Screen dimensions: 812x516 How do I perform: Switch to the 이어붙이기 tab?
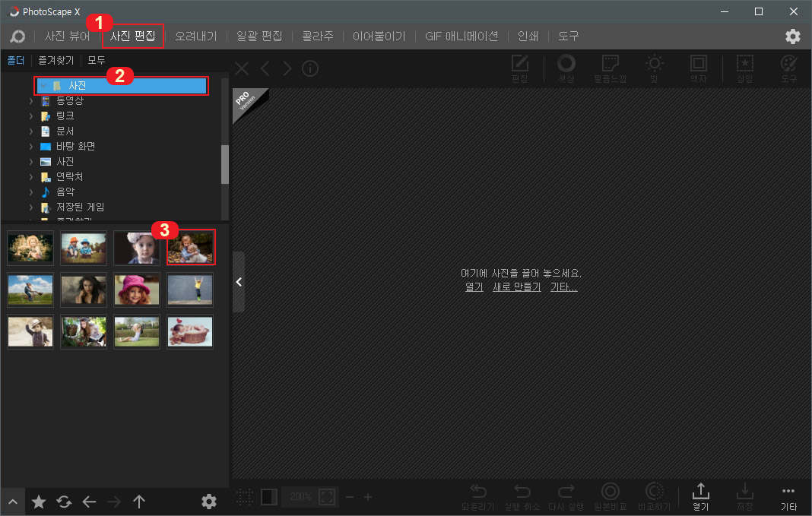tap(379, 36)
